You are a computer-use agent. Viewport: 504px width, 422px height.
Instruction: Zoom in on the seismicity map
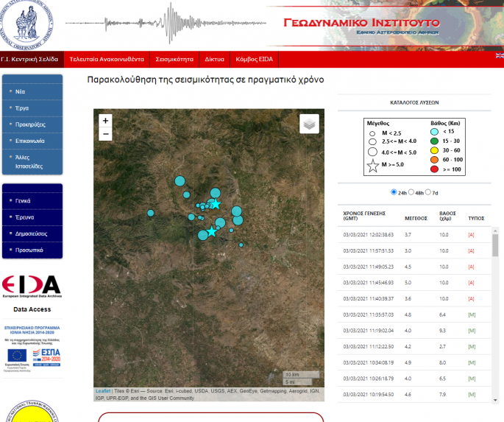(x=105, y=121)
